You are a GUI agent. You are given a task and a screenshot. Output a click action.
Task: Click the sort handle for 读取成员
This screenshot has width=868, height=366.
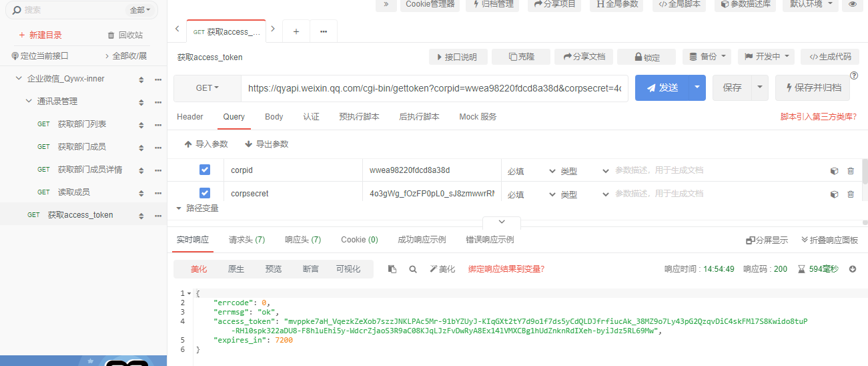[141, 193]
